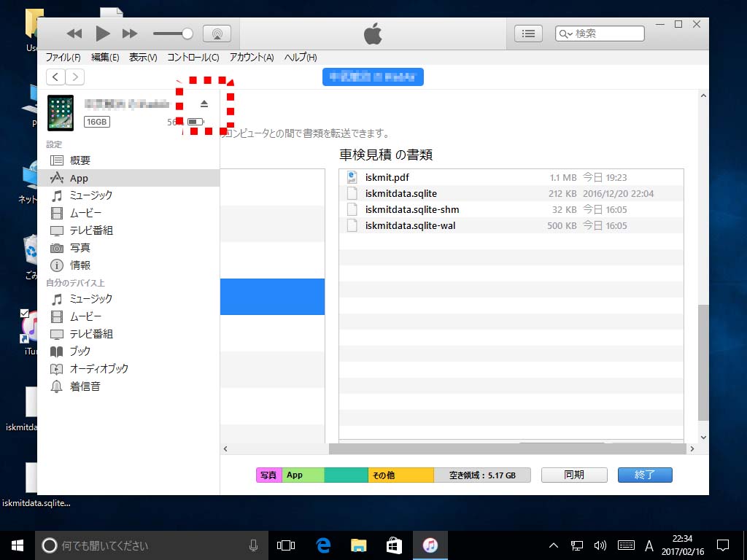Click the rewind previous track button
This screenshot has height=560, width=747.
coord(74,34)
